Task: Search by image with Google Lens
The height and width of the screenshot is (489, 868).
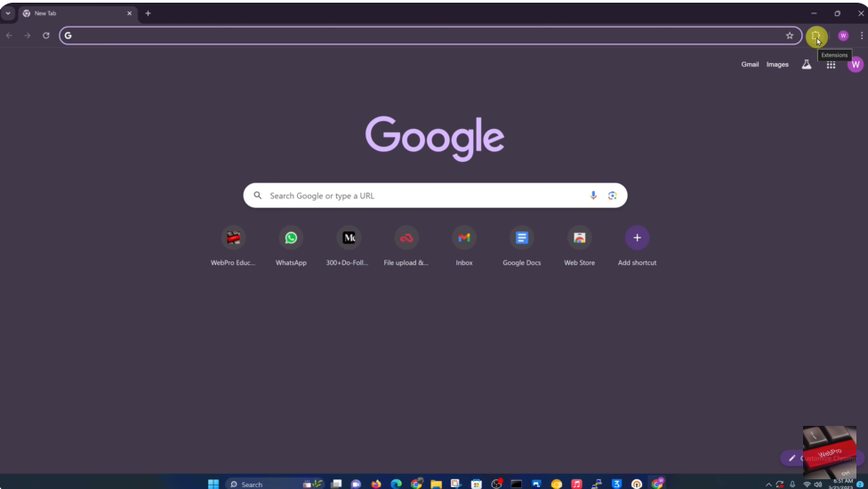Action: coord(612,196)
